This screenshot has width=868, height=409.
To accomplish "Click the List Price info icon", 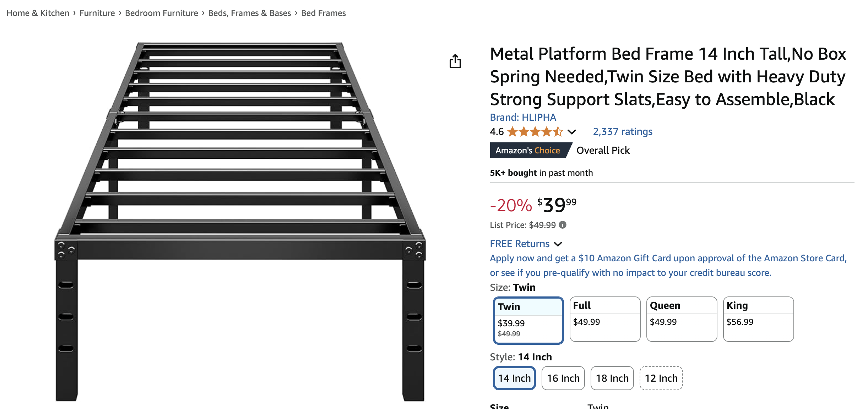I will click(x=563, y=225).
